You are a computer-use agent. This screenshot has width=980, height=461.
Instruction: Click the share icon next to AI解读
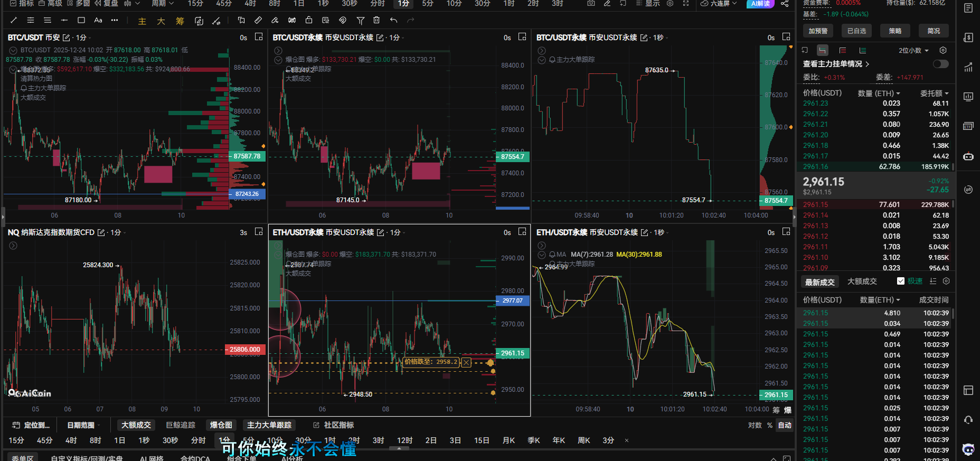click(x=785, y=4)
